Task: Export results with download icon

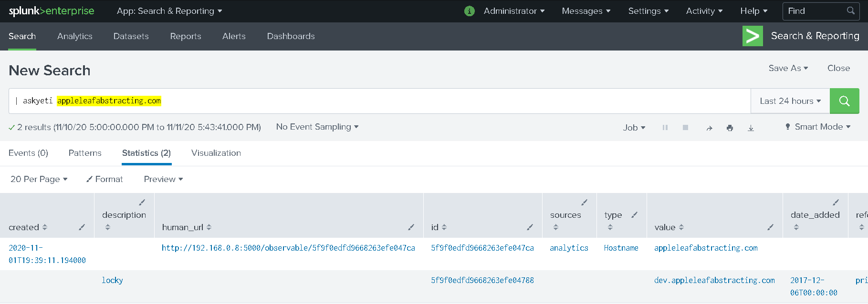Action: point(751,128)
